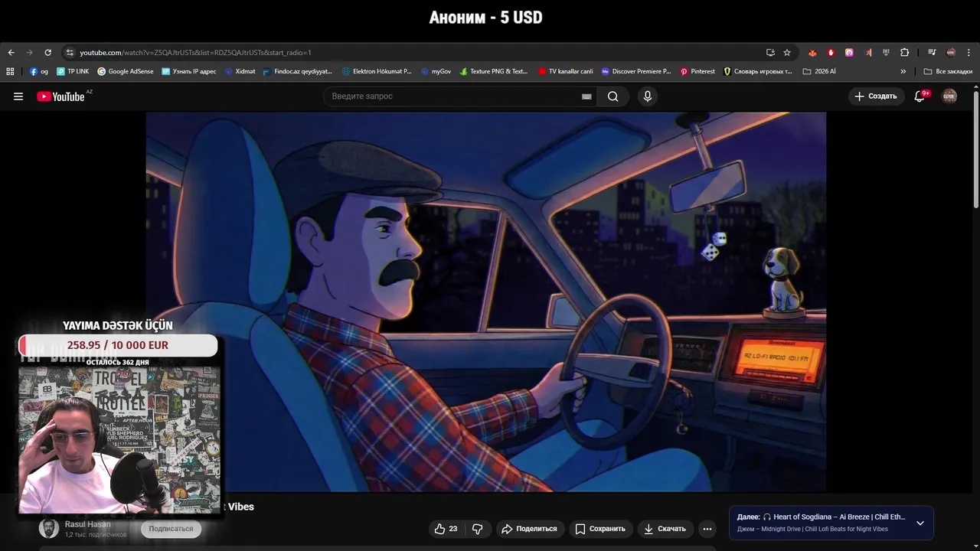Open the YouTube hamburger guide menu
Viewport: 980px width, 551px height.
[x=18, y=96]
